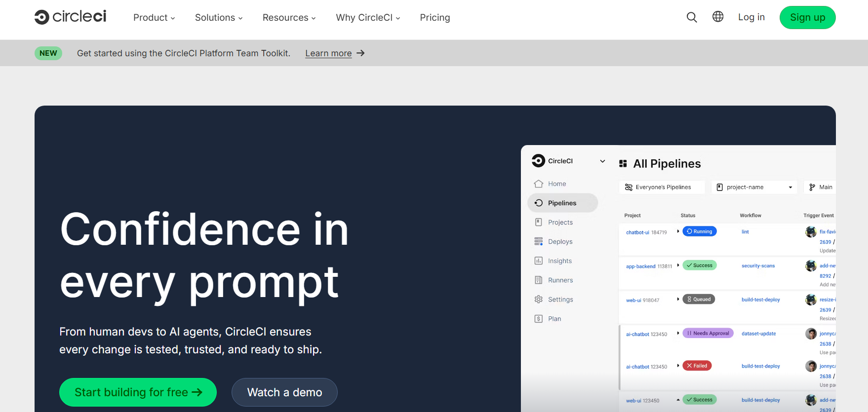The image size is (868, 412).
Task: Open the security-scans workflow link
Action: coord(758,265)
